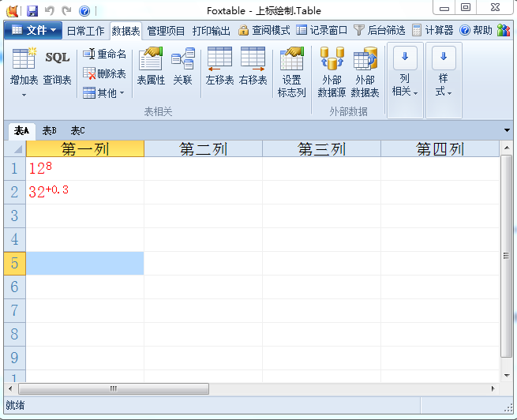Click the blue help icon in title bar
This screenshot has height=420, width=517.
click(x=84, y=11)
